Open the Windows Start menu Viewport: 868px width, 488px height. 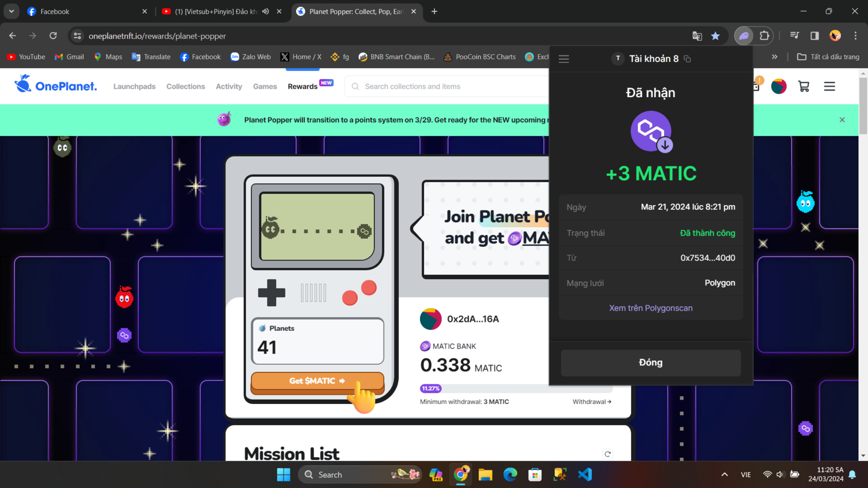pos(284,474)
